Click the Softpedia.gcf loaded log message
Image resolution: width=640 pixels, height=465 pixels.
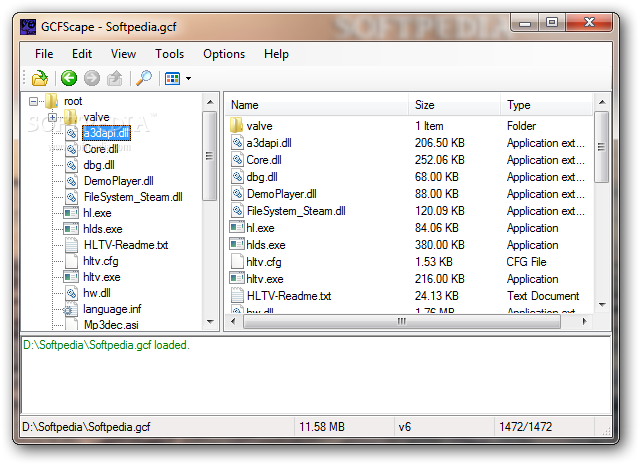pyautogui.click(x=106, y=345)
